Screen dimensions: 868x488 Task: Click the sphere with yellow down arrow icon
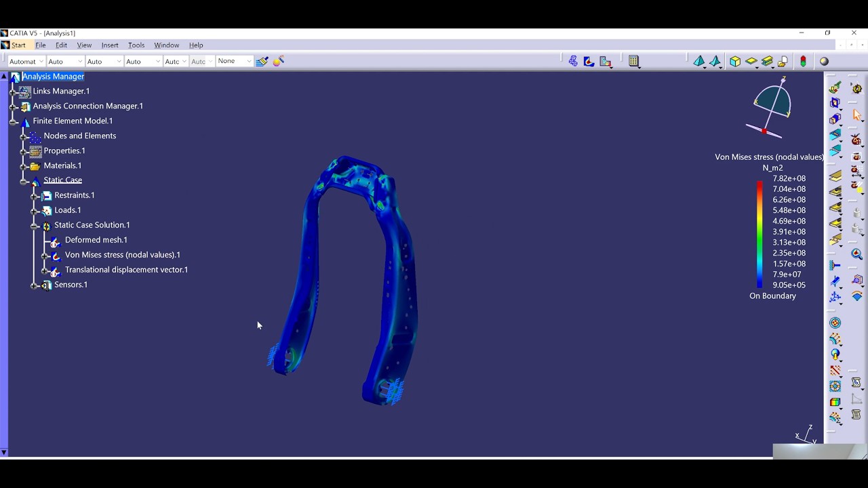pos(835,354)
